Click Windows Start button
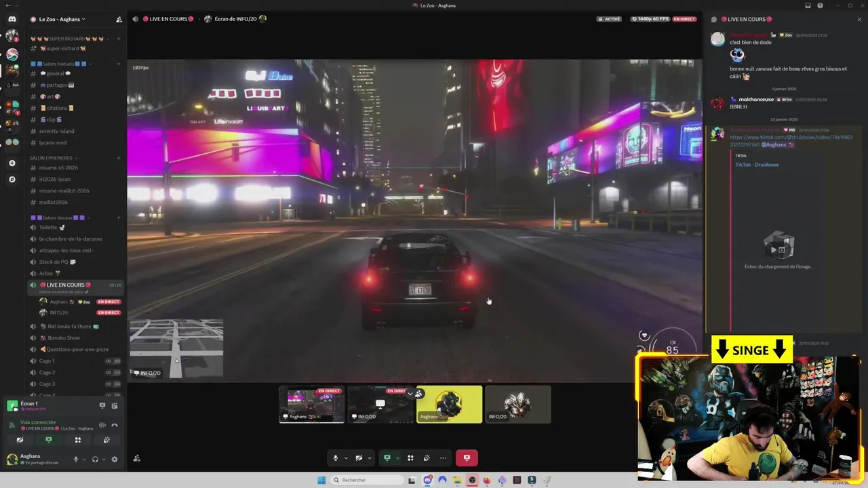The image size is (868, 488). coord(321,480)
